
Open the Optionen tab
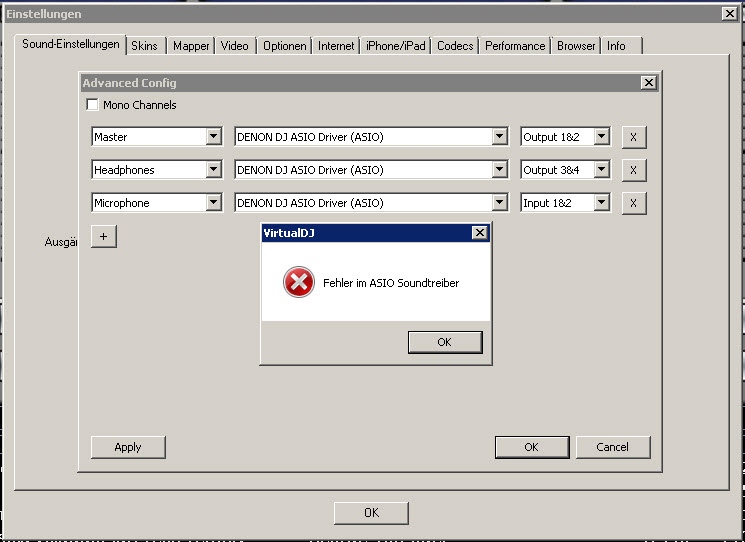(x=285, y=46)
